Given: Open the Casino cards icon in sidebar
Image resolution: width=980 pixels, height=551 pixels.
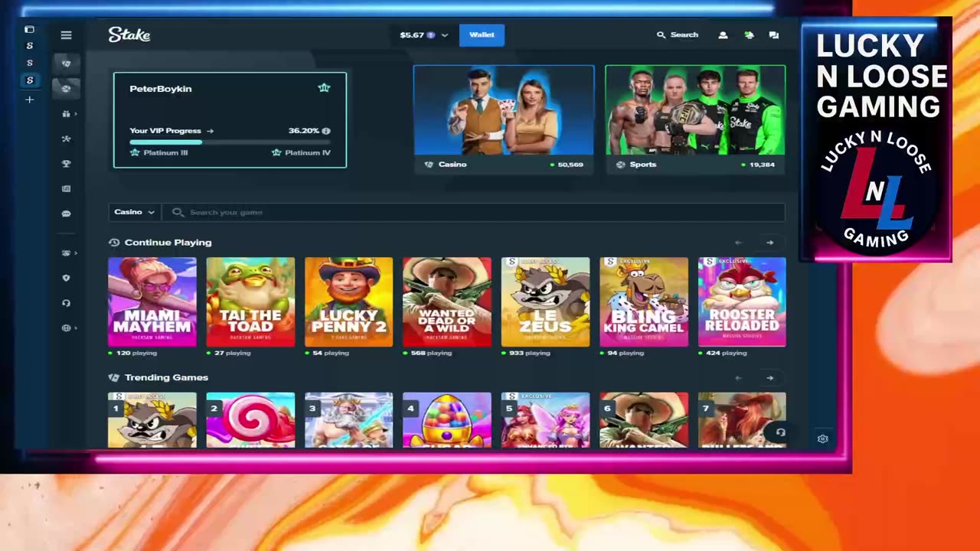Looking at the screenshot, I should point(66,64).
